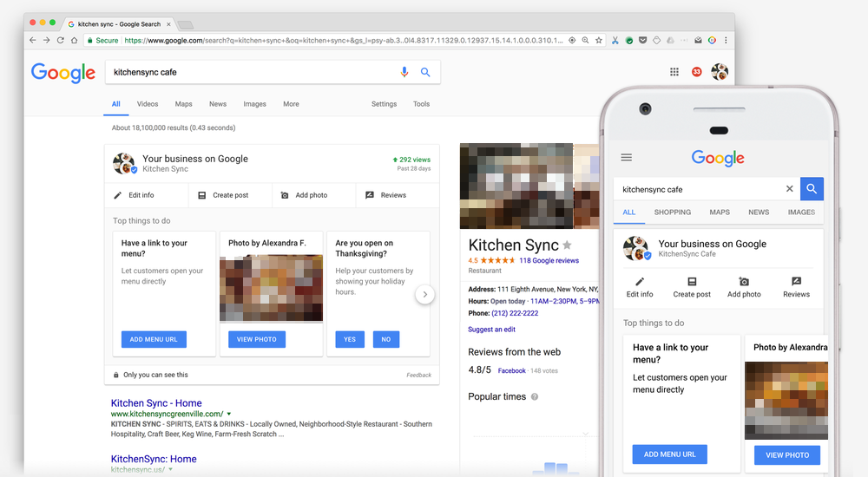Reload the page in Chrome

pyautogui.click(x=61, y=40)
